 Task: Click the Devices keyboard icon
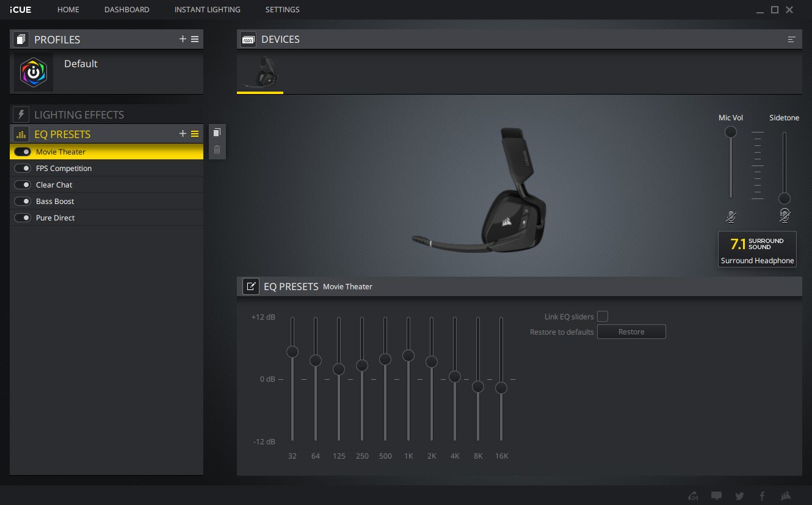tap(248, 40)
